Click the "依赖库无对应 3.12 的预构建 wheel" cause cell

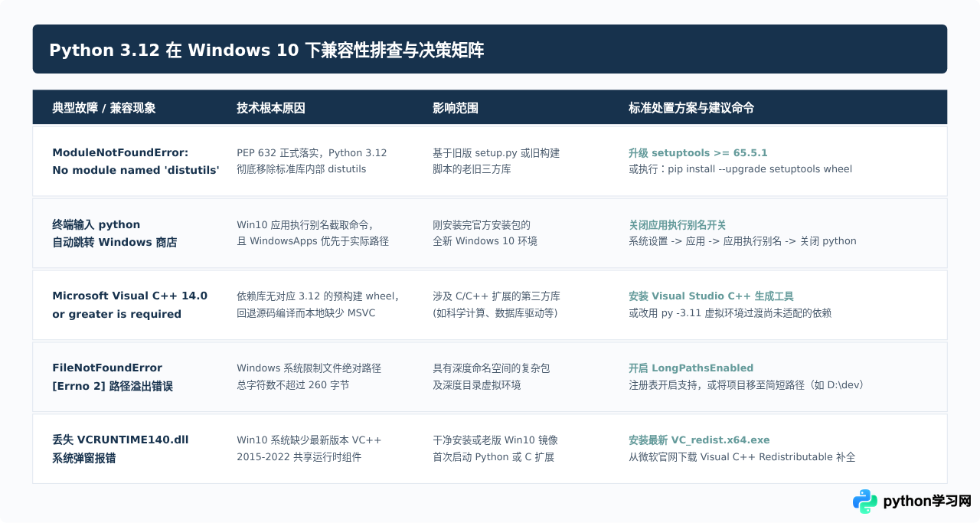coord(318,305)
